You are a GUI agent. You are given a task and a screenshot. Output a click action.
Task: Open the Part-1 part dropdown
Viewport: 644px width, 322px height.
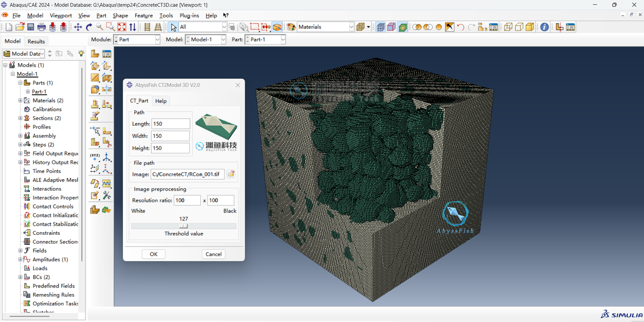tap(283, 40)
